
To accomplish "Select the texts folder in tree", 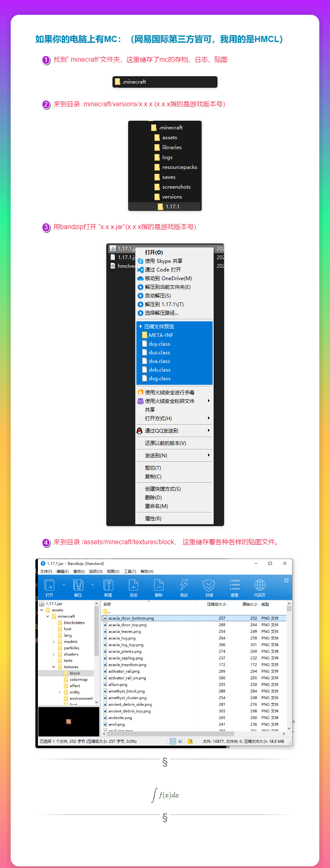I will click(x=65, y=660).
